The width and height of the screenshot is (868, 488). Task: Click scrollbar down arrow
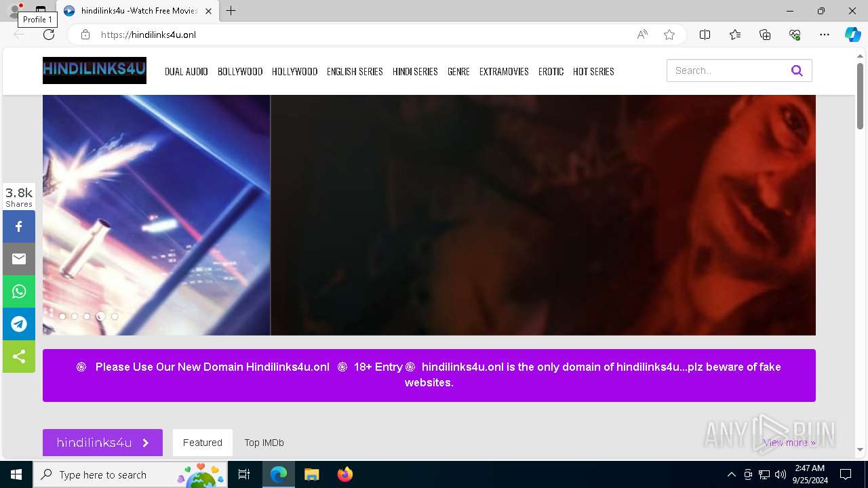pyautogui.click(x=860, y=449)
